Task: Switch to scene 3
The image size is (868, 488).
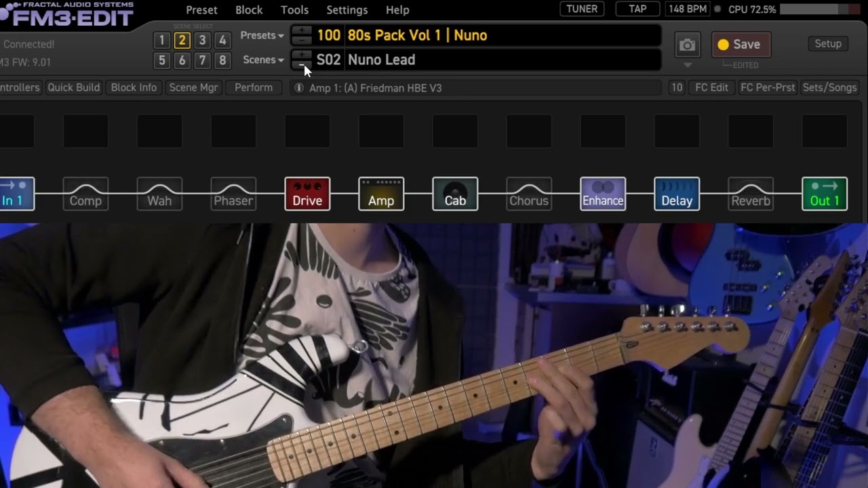Action: click(202, 41)
